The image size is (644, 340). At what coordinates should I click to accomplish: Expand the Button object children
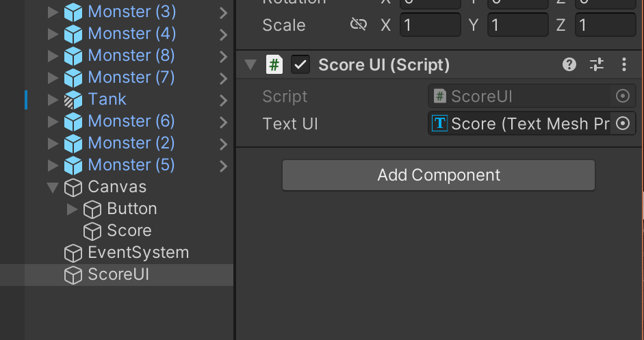[72, 209]
